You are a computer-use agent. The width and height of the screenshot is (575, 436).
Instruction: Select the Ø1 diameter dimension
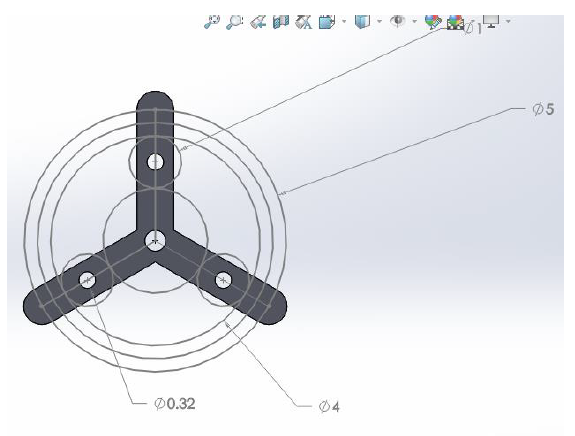(x=473, y=28)
